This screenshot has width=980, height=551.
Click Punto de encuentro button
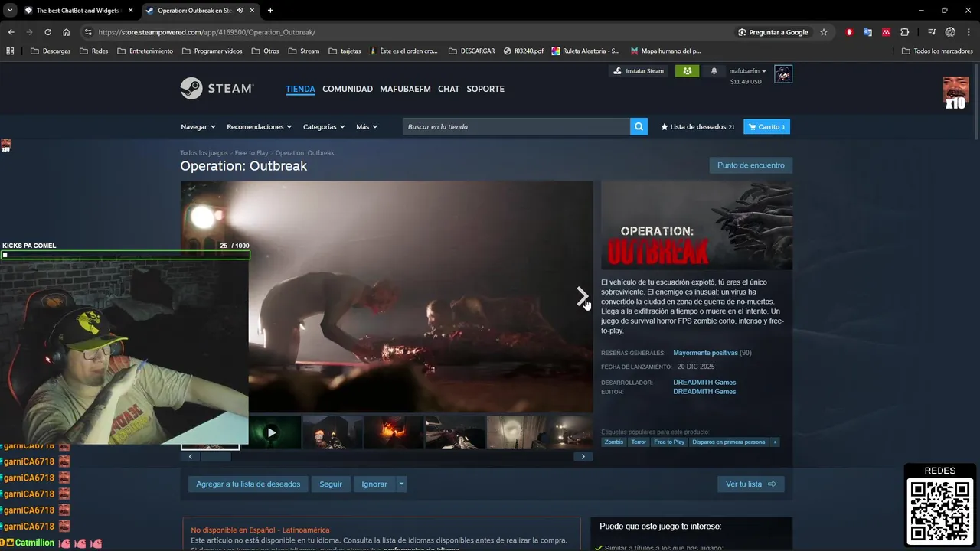(751, 165)
